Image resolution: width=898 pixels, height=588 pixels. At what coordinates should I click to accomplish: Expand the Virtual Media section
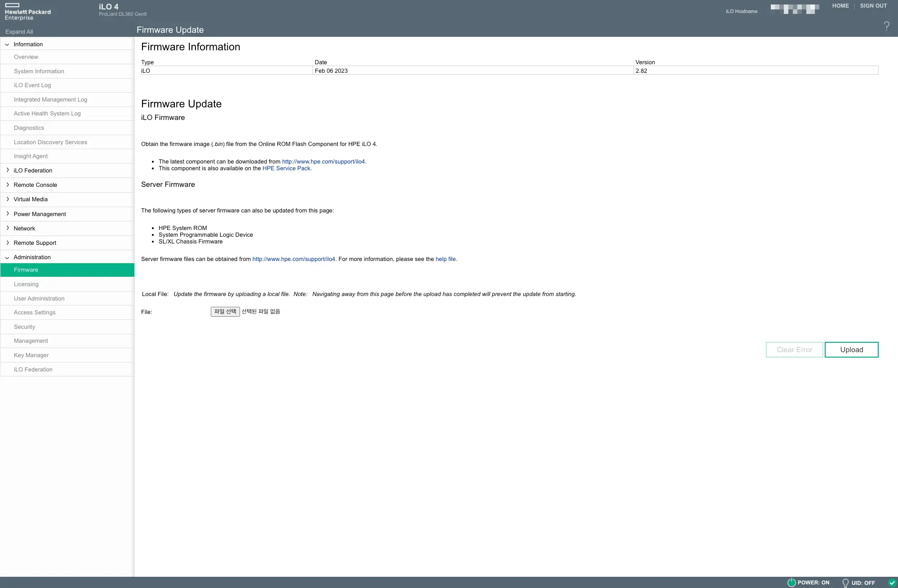pos(31,199)
